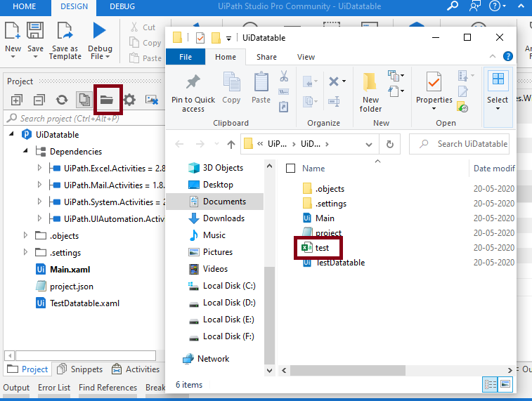Select test Excel file in Explorer
This screenshot has width=532, height=401.
pos(322,248)
